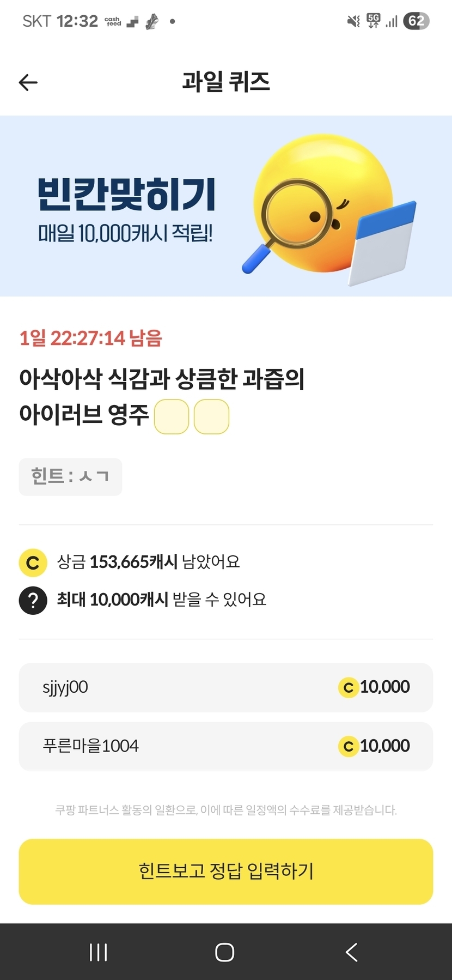The image size is (452, 980).
Task: Tap the muted sound status icon
Action: click(x=353, y=21)
